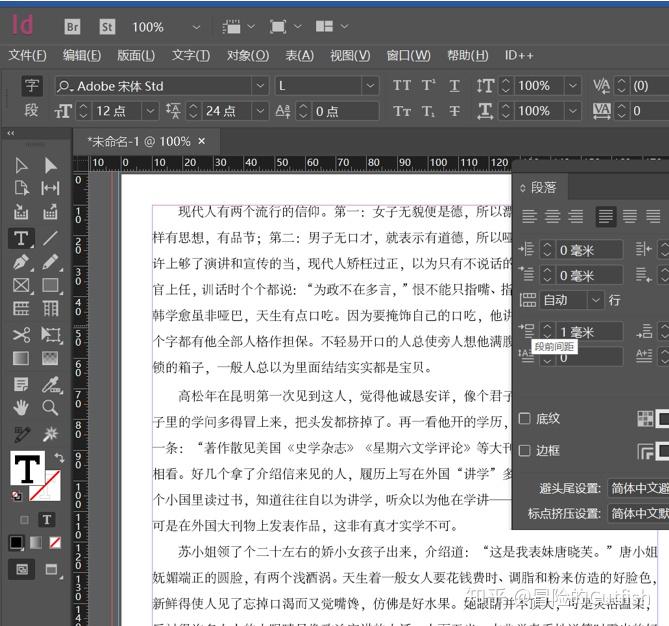Open the 表(A) menu
669x626 pixels.
[300, 55]
